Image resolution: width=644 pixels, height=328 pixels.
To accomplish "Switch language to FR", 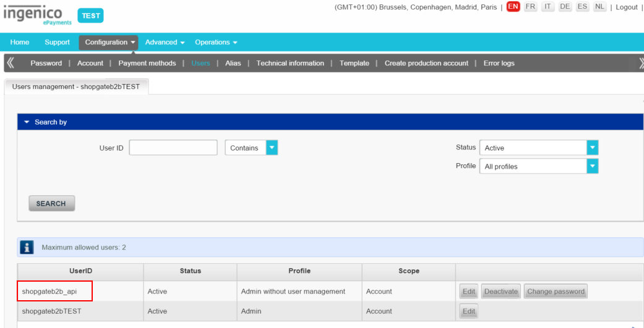I will [x=530, y=7].
